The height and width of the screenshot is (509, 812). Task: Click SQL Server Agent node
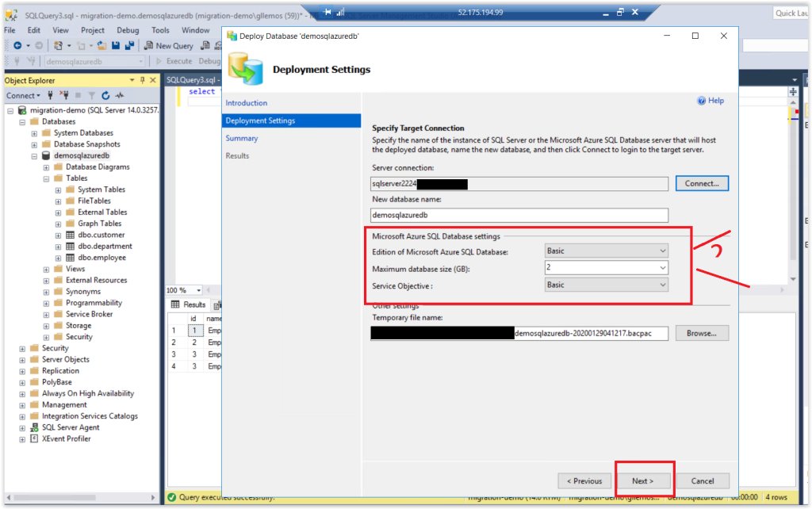tap(71, 427)
